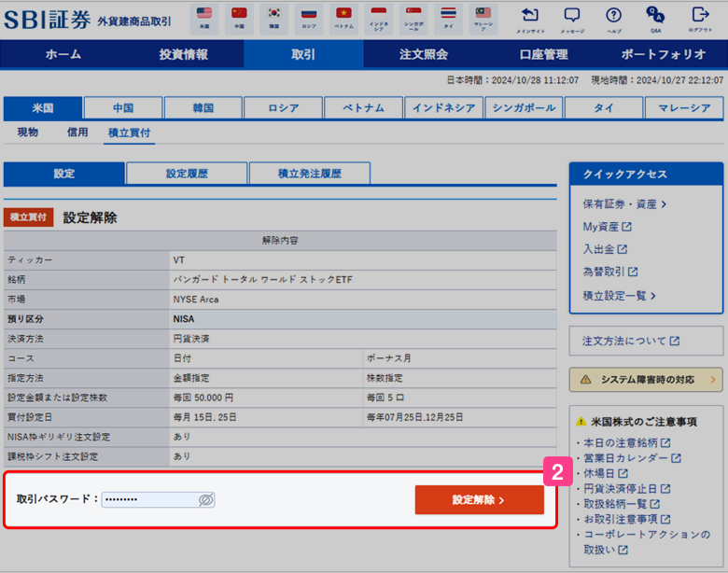Open the main site via メインサイト icon
Viewport: 728px width, 573px height.
[530, 19]
